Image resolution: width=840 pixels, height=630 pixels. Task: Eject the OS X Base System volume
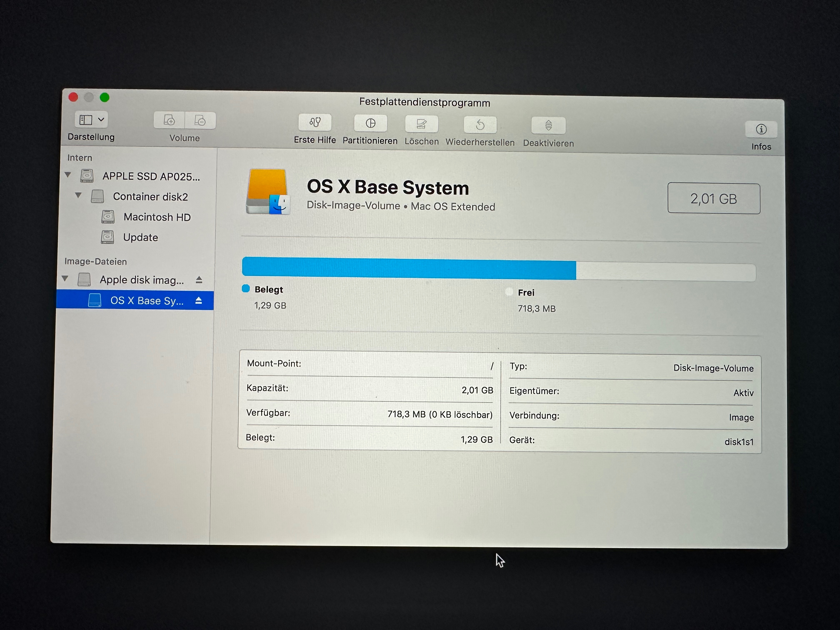point(199,301)
